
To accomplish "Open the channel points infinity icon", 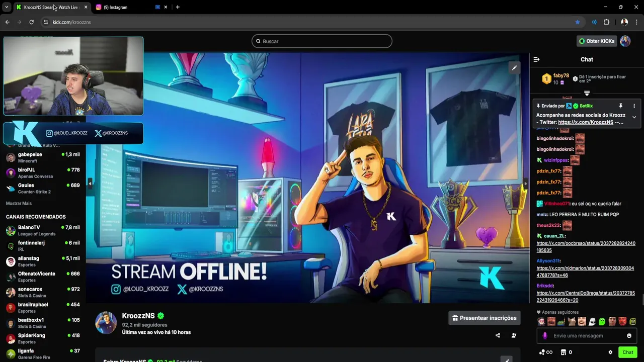I will 546,352.
